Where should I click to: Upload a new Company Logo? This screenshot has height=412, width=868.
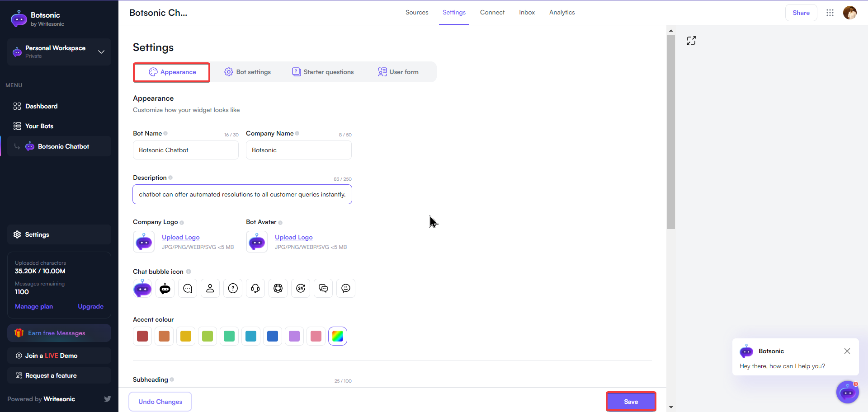pos(180,237)
